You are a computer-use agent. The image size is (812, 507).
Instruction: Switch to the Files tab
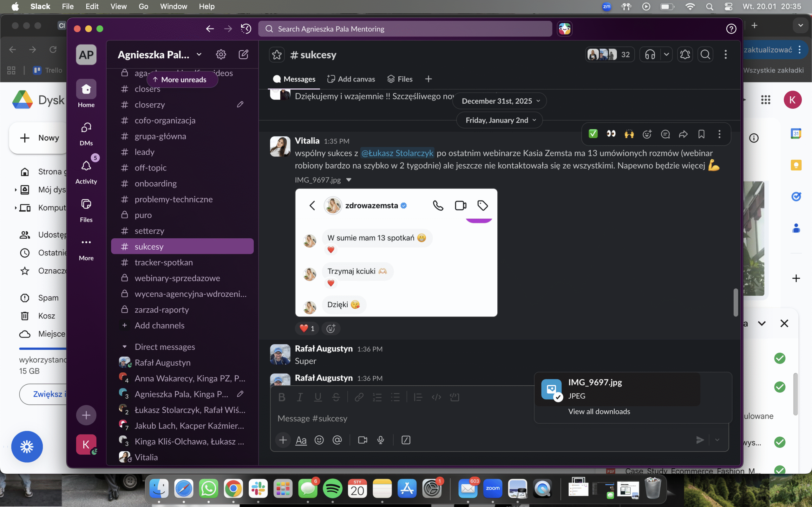[400, 79]
